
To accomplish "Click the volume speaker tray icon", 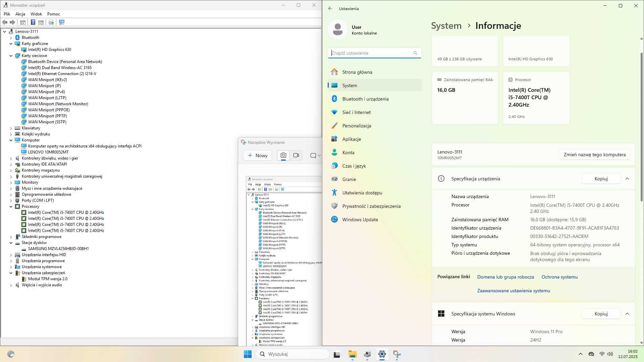I will [x=610, y=354].
